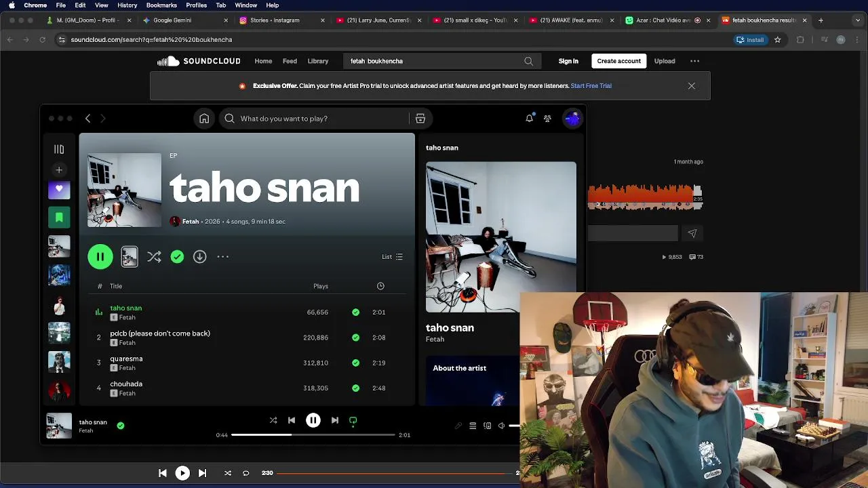Click Create account button

click(x=619, y=61)
